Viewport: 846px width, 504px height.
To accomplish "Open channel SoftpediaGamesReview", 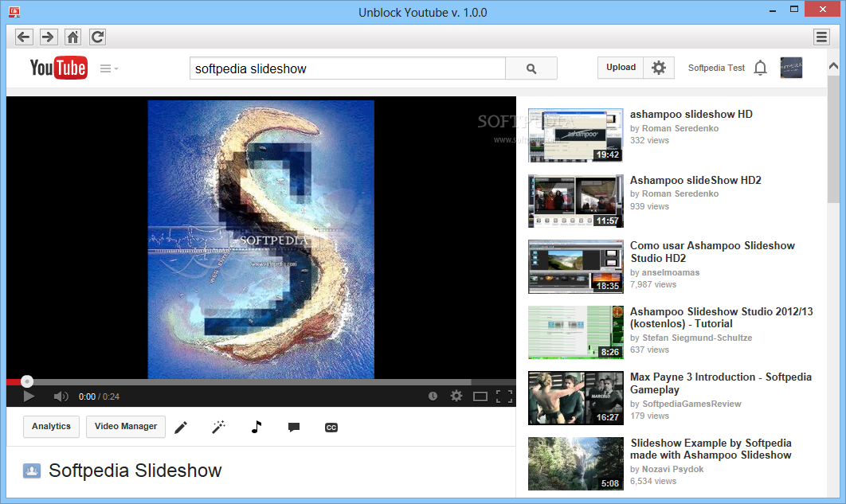I will pyautogui.click(x=691, y=404).
